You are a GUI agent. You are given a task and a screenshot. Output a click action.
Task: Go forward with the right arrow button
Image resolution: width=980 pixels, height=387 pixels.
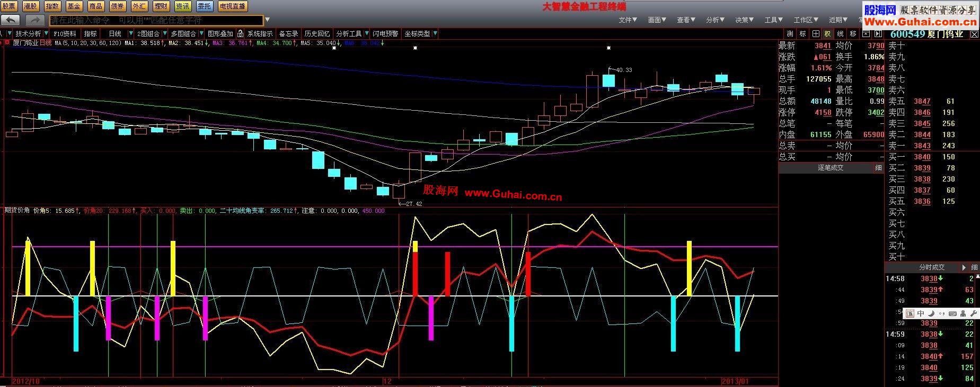point(34,20)
